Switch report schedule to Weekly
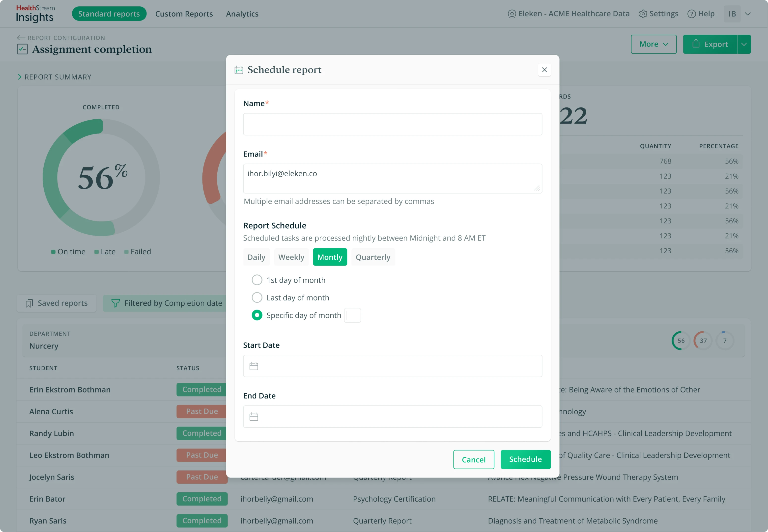 coord(291,257)
